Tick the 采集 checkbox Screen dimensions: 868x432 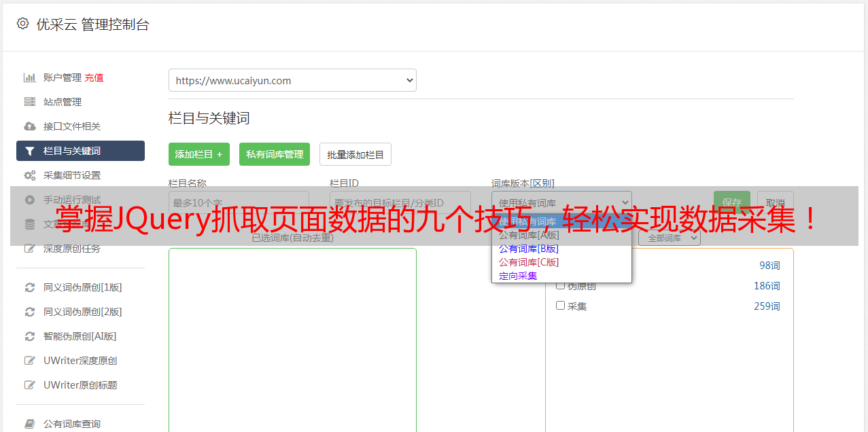point(560,306)
